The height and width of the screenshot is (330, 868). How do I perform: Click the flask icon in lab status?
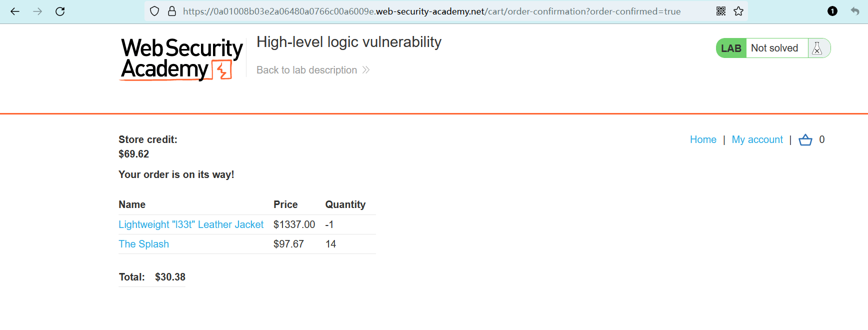coord(817,48)
